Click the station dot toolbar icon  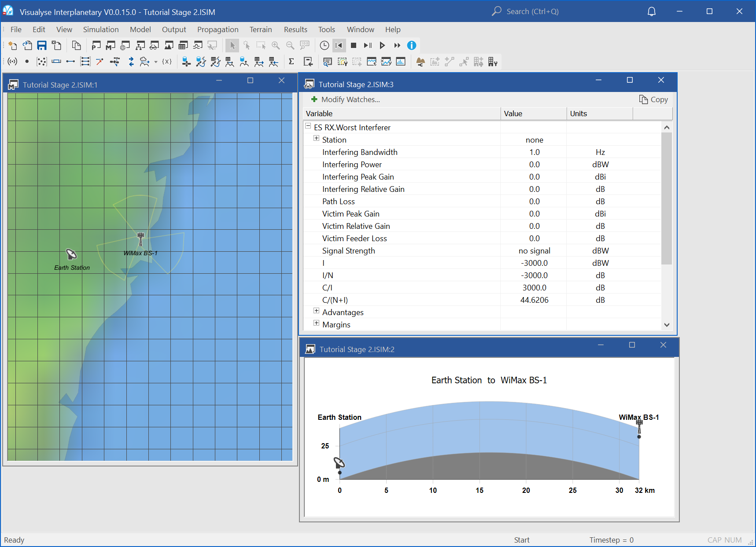tap(27, 62)
